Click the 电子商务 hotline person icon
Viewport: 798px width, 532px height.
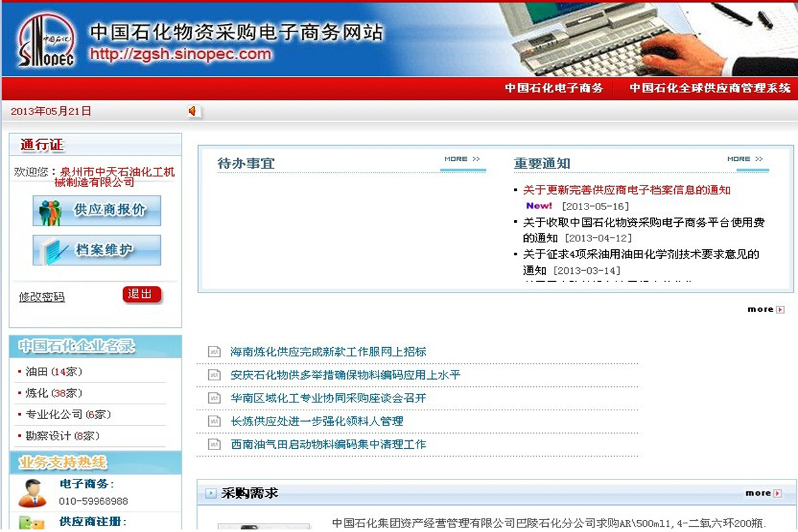pos(32,493)
